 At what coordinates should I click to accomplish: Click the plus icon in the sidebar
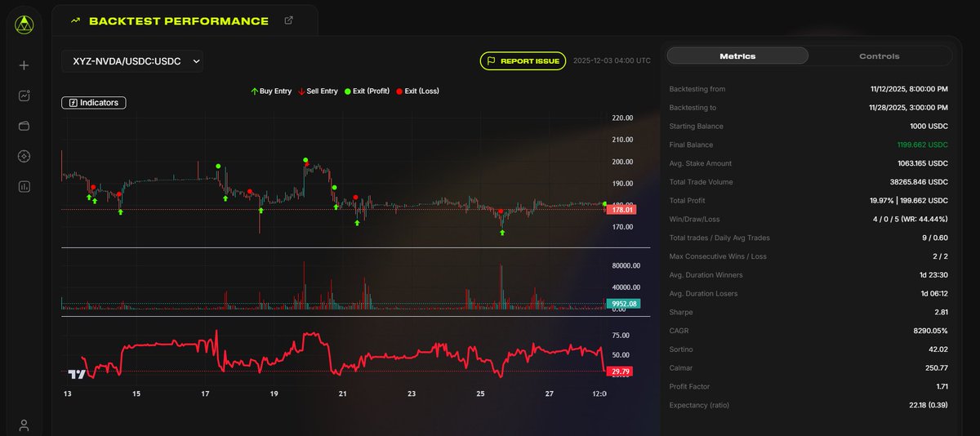pyautogui.click(x=24, y=65)
